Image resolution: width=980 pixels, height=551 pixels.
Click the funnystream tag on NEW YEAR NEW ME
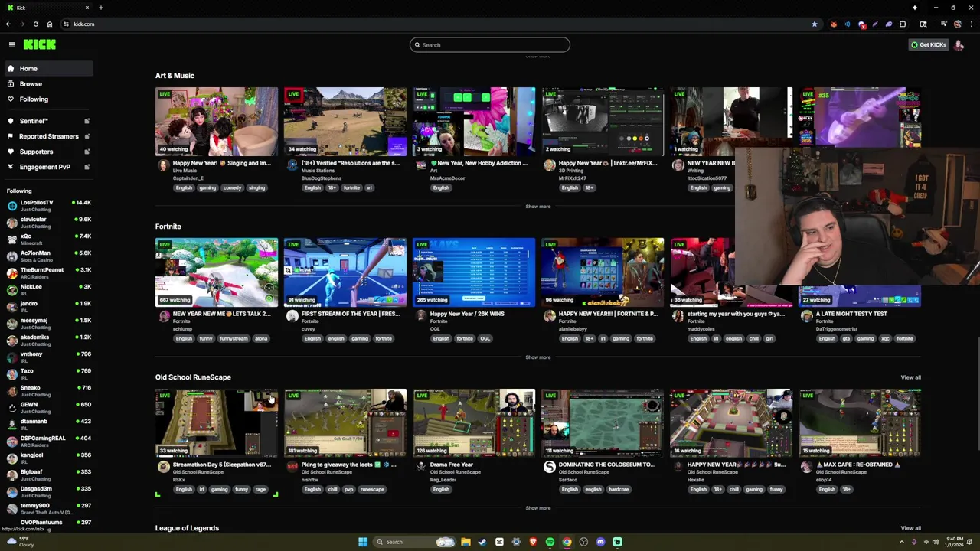(234, 339)
